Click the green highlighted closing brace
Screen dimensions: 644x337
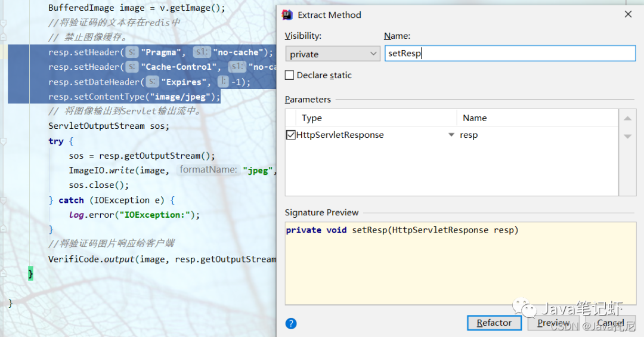click(30, 273)
